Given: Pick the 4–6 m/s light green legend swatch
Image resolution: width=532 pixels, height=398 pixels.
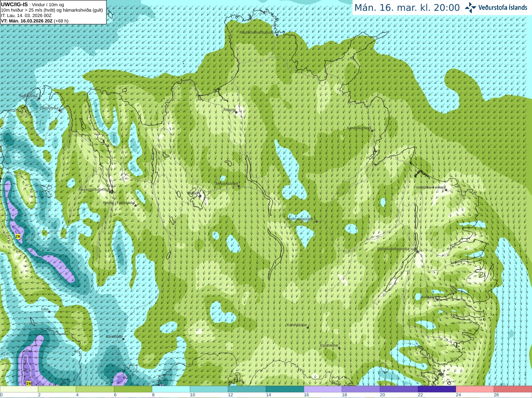Looking at the screenshot, I should (x=95, y=389).
